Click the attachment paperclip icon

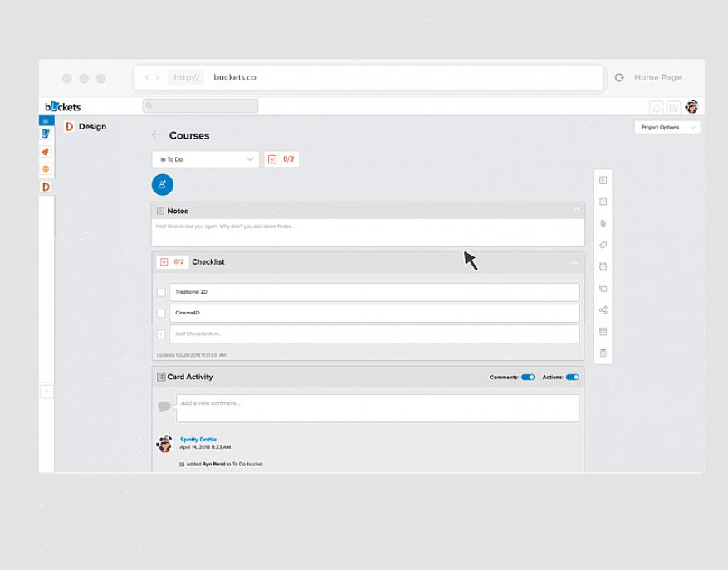point(603,223)
